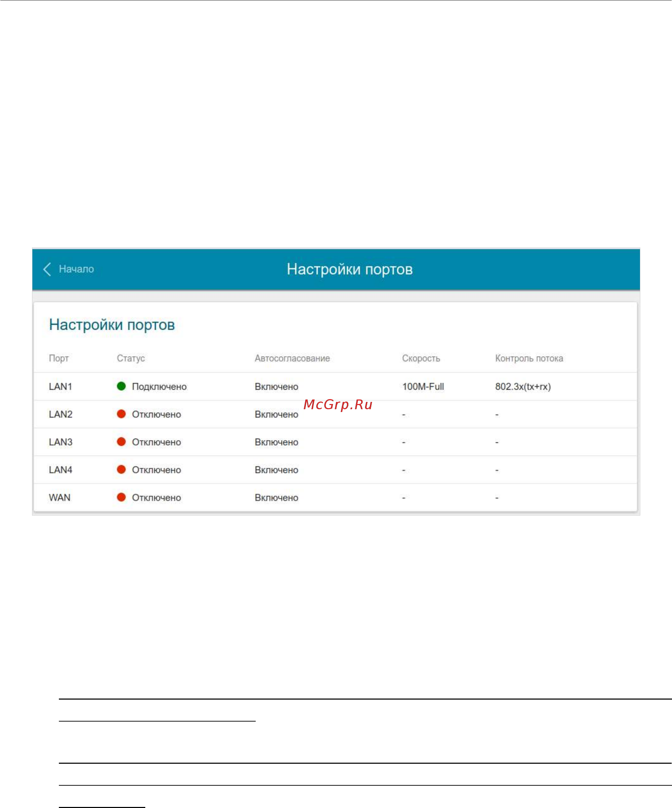Click the 802.3x(tx+rx) flow control value
This screenshot has height=808, width=672.
point(523,387)
